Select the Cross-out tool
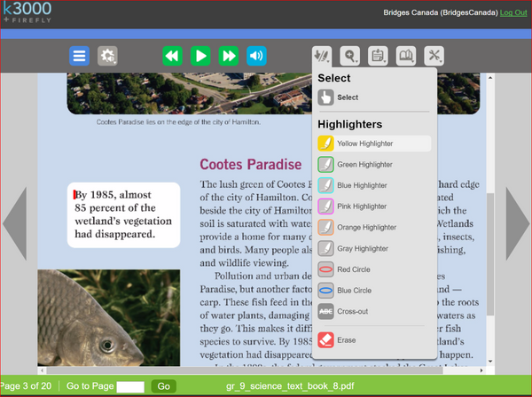This screenshot has width=532, height=397. pyautogui.click(x=374, y=312)
